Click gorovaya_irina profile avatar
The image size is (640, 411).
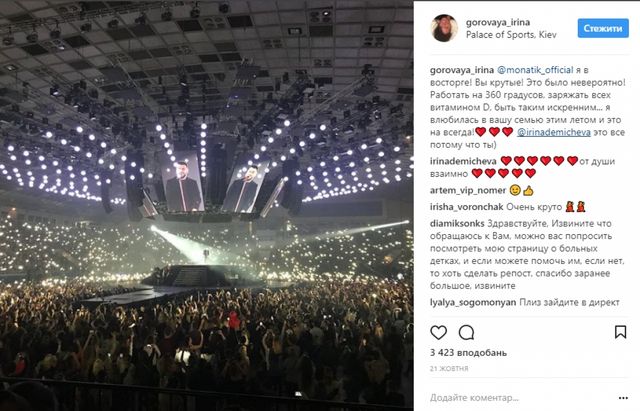point(441,28)
